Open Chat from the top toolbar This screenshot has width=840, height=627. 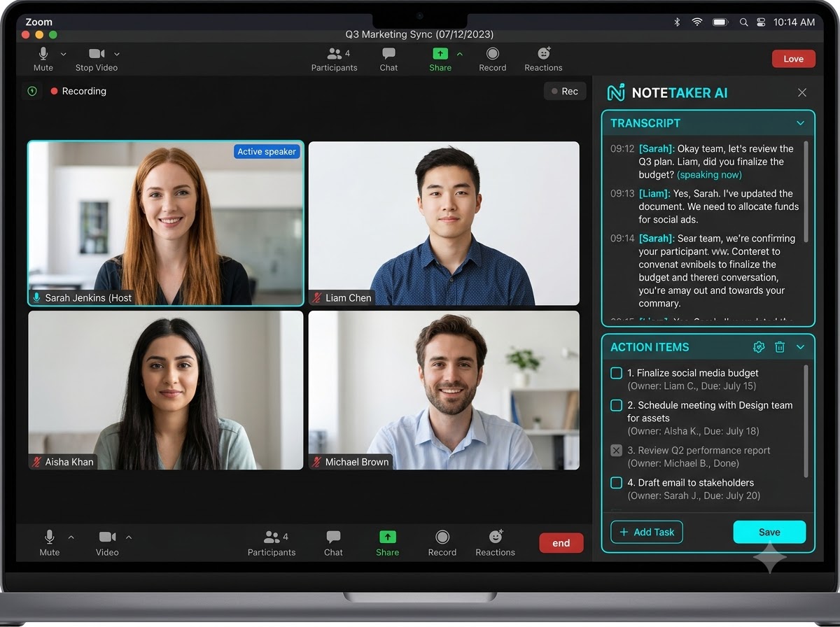tap(388, 59)
